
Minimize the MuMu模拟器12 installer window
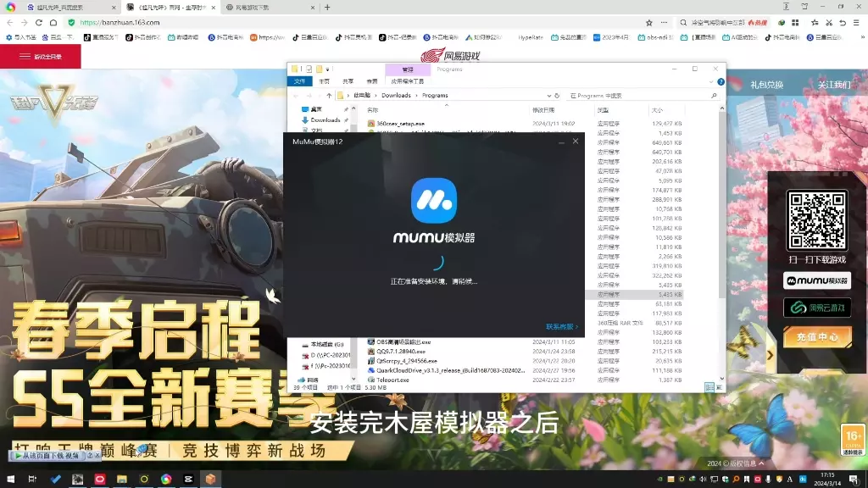pyautogui.click(x=561, y=141)
